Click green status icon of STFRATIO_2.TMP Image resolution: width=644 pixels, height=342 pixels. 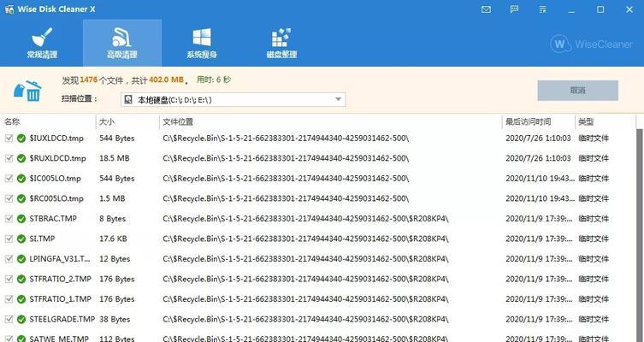pos(21,279)
